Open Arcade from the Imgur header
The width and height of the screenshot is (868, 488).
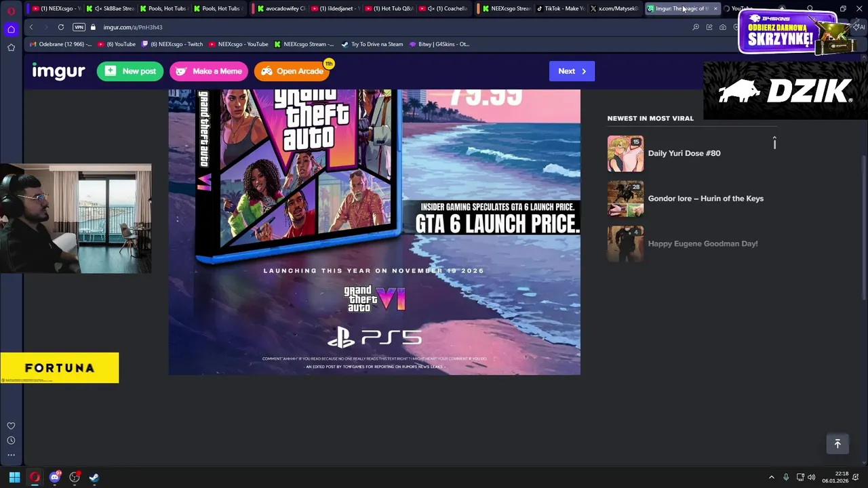point(292,71)
